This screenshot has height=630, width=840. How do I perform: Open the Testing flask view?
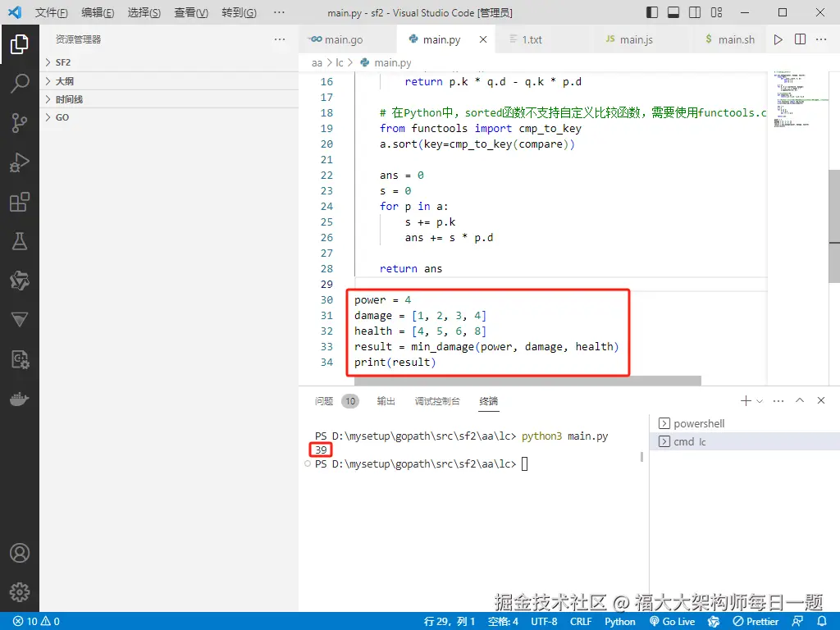coord(20,241)
